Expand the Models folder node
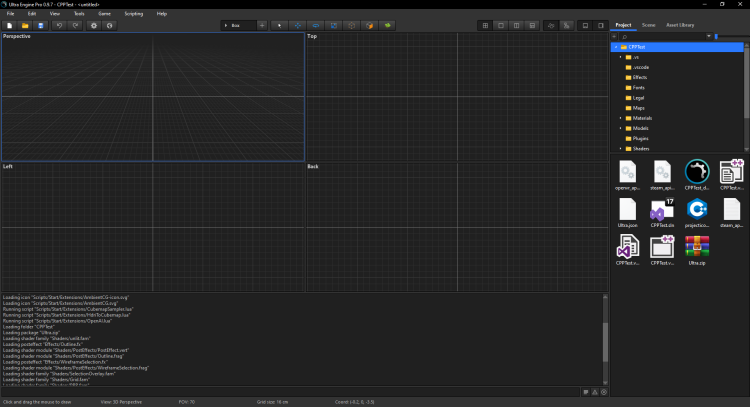Screen dimensions: 750x407 click(619, 128)
